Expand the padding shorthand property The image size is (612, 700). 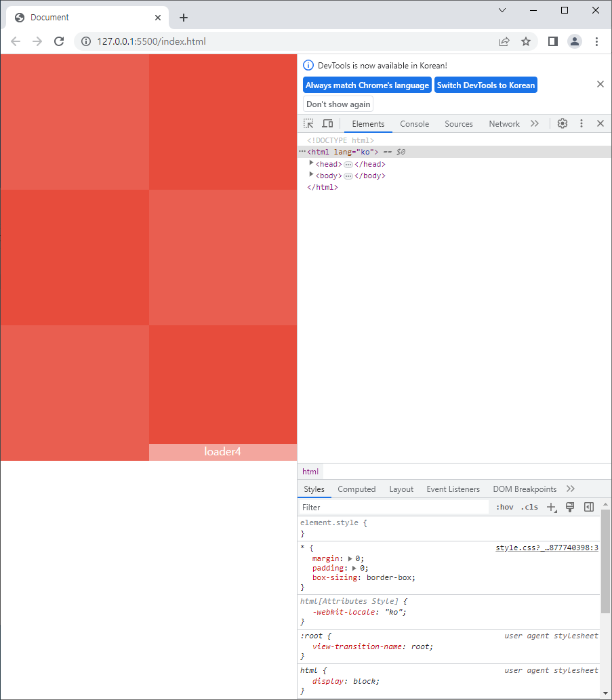coord(354,568)
